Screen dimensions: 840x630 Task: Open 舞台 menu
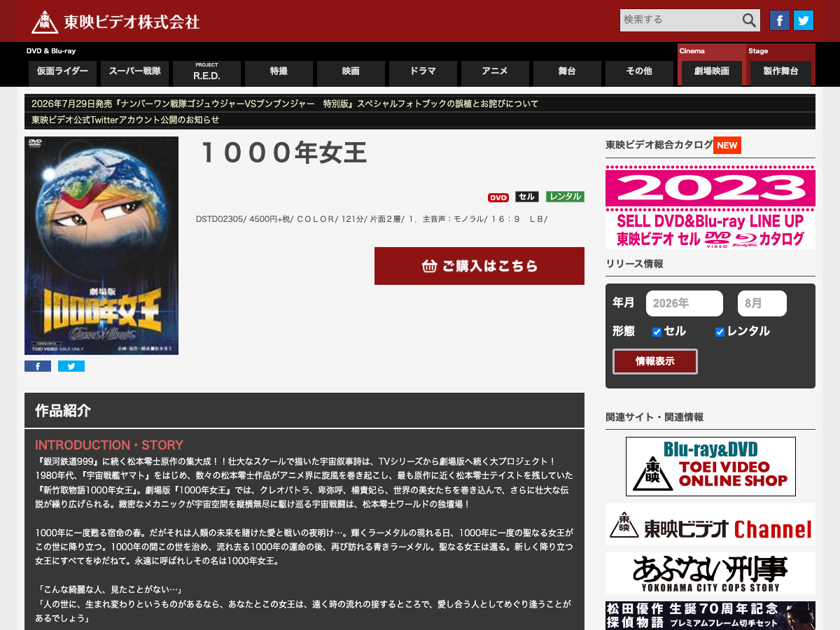click(567, 72)
